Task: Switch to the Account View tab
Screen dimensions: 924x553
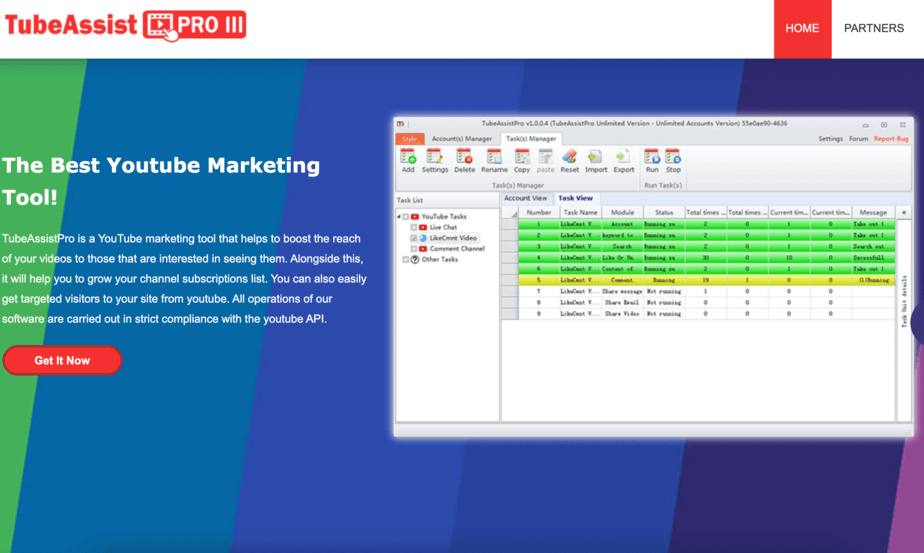Action: (526, 198)
